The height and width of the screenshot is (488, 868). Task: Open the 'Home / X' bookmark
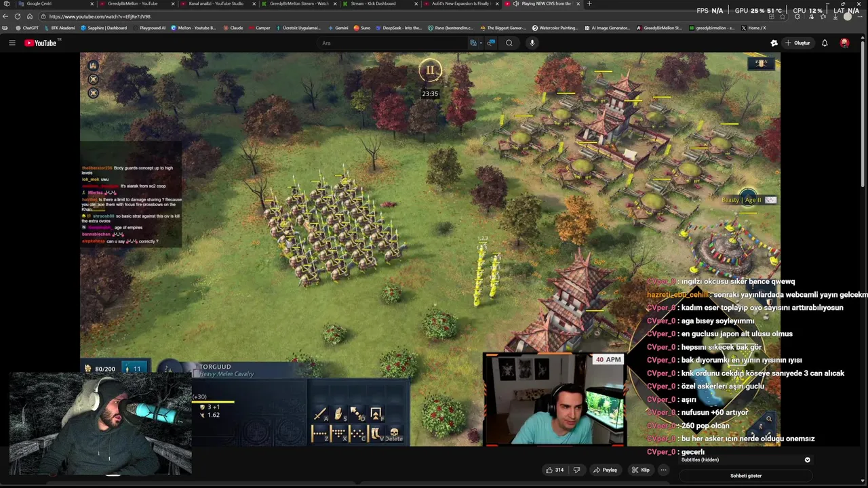click(753, 28)
